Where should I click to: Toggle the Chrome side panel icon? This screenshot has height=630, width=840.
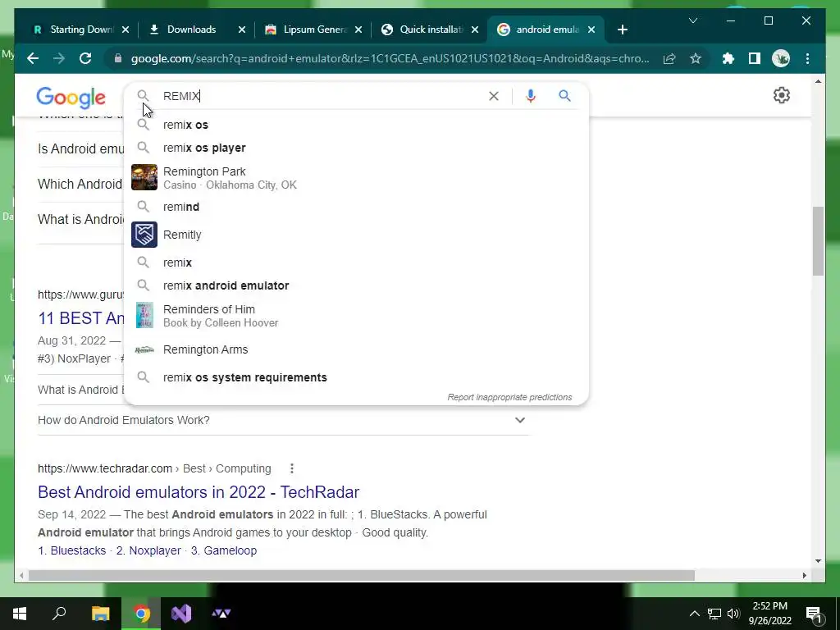[755, 58]
